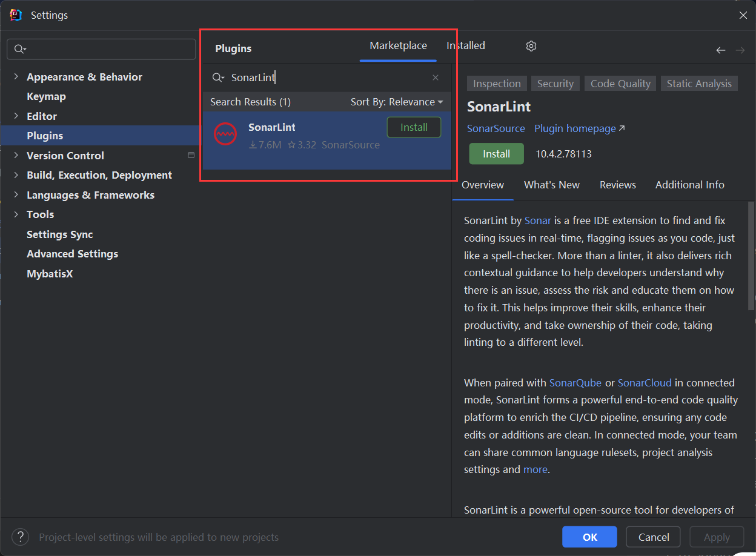The height and width of the screenshot is (556, 756).
Task: Expand Appearance & Behavior section
Action: tap(16, 77)
